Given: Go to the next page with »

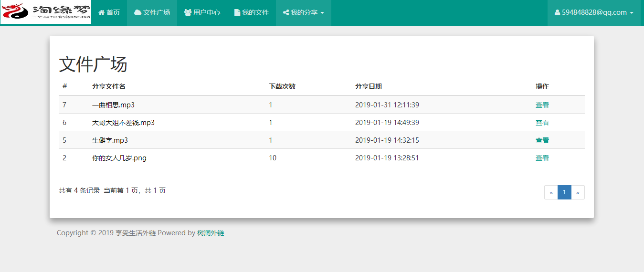Looking at the screenshot, I should (x=578, y=192).
